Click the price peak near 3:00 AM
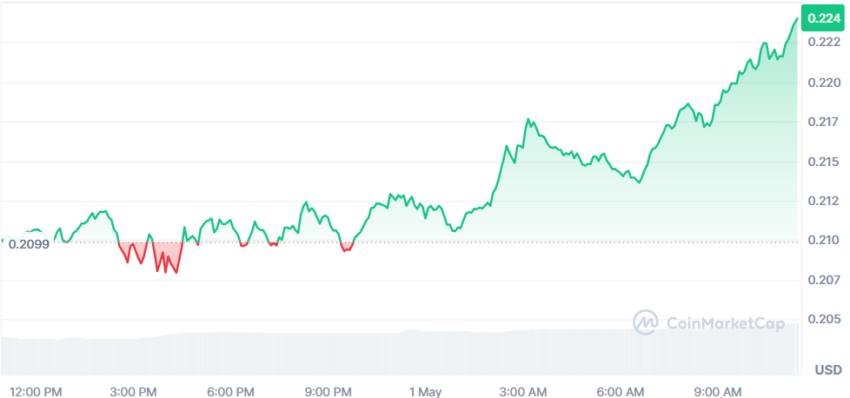 coord(529,119)
